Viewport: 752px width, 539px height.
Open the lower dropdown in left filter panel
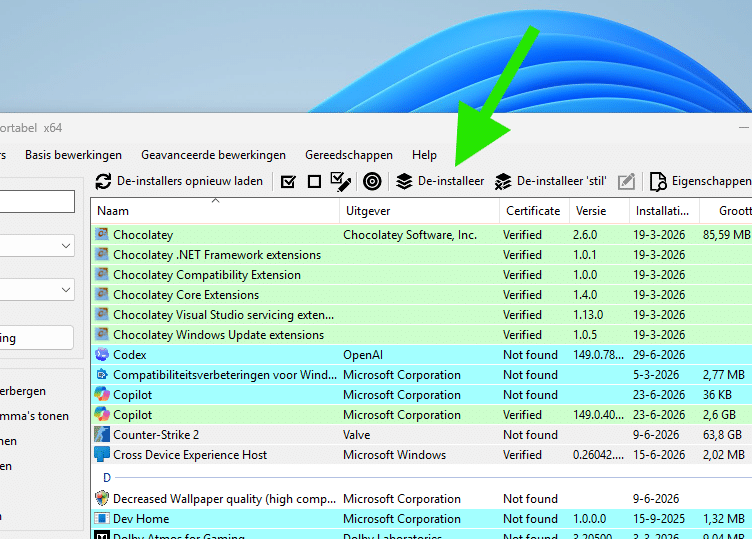(36, 290)
